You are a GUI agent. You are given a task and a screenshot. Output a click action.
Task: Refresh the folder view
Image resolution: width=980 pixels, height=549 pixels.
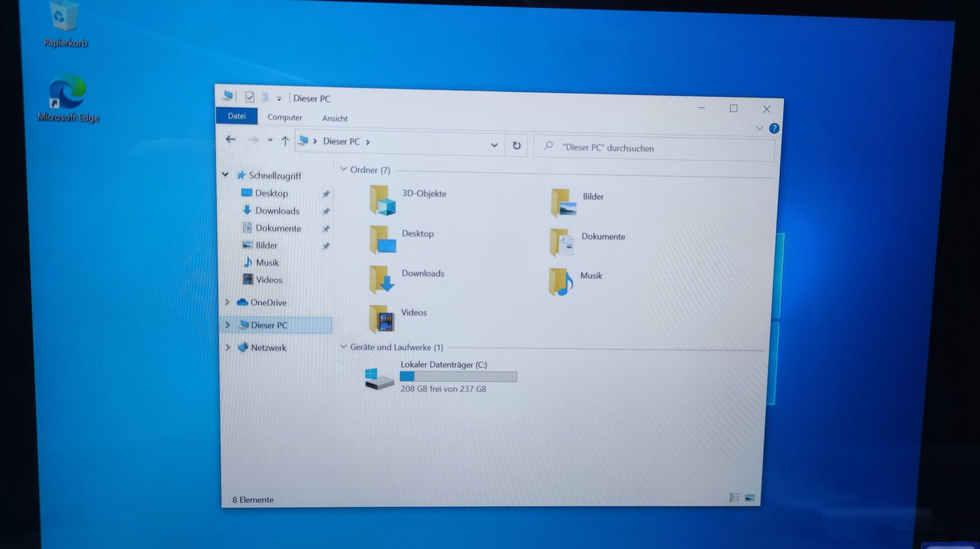(516, 146)
